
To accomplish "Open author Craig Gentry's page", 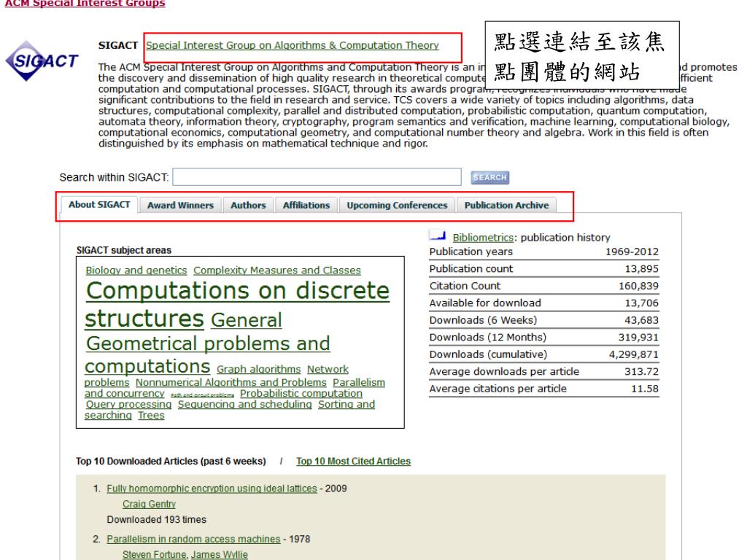I will pos(149,504).
